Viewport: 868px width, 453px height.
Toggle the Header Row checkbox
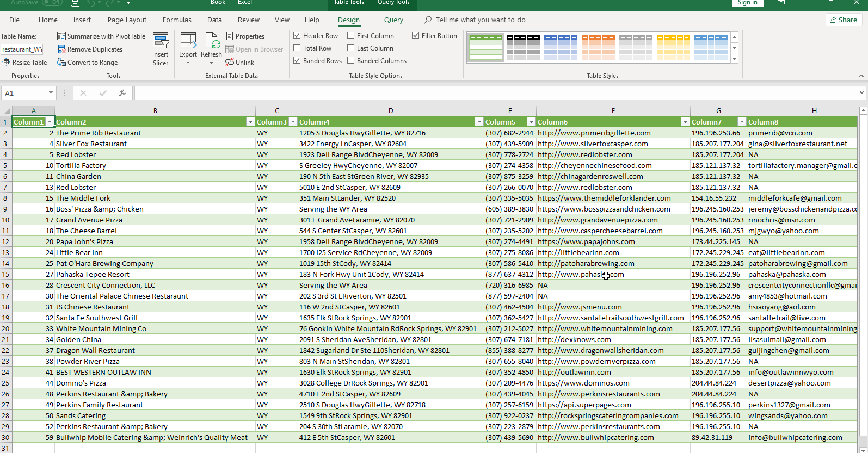297,35
